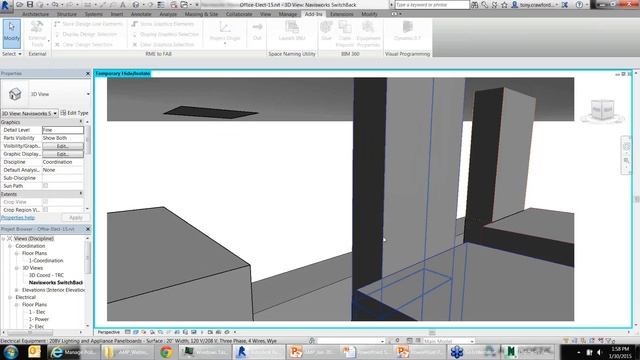
Task: Click the Project Browser vertical scrollbar
Action: pyautogui.click(x=87, y=282)
